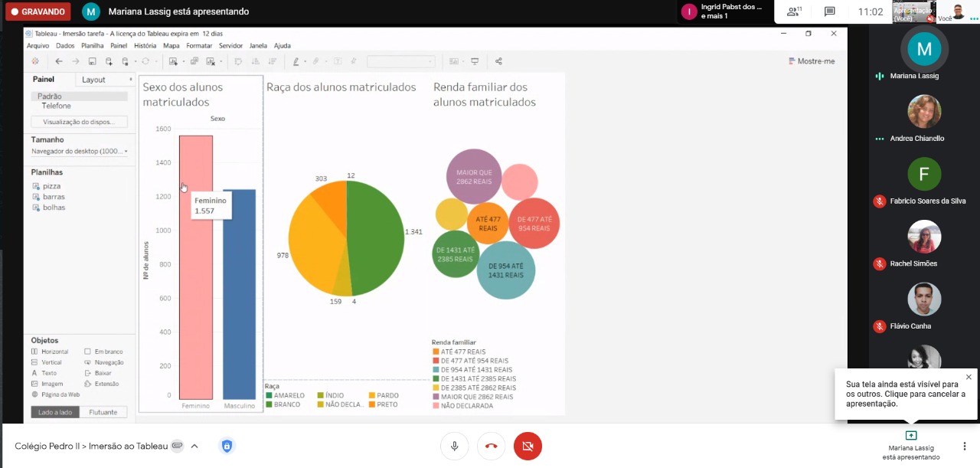
Task: Click the Mostre-me button
Action: 812,61
